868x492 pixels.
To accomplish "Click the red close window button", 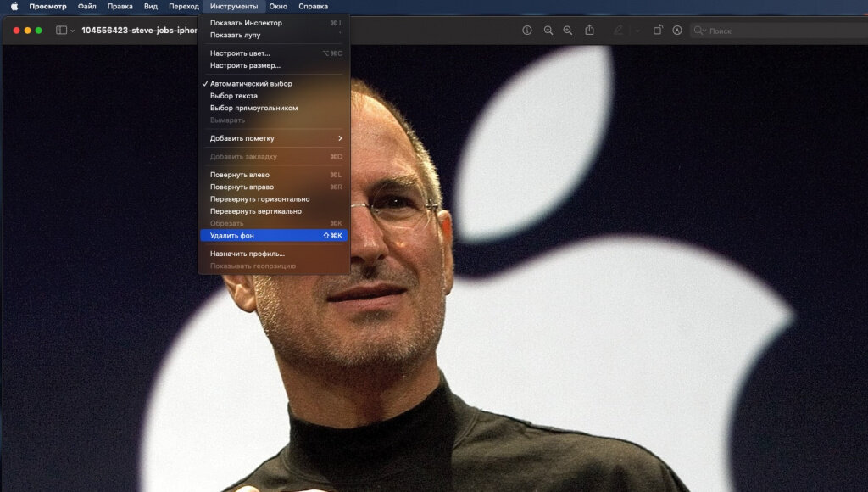I will tap(17, 31).
